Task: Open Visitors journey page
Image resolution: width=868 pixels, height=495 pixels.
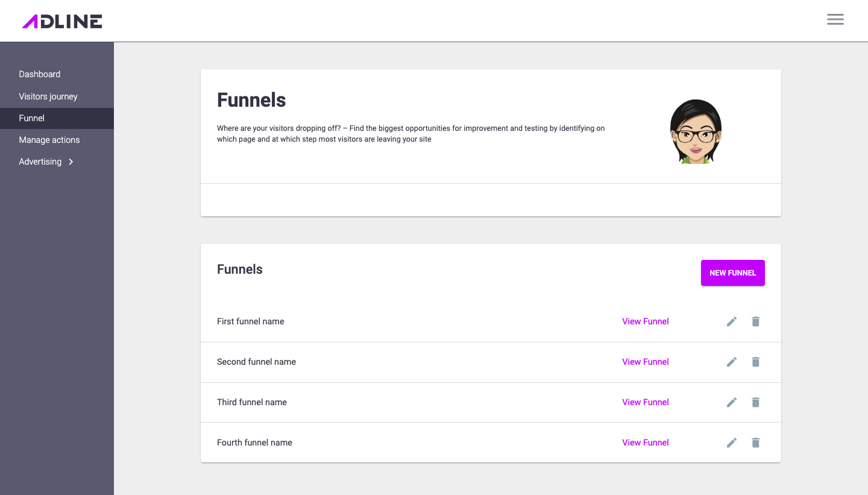Action: [x=48, y=96]
